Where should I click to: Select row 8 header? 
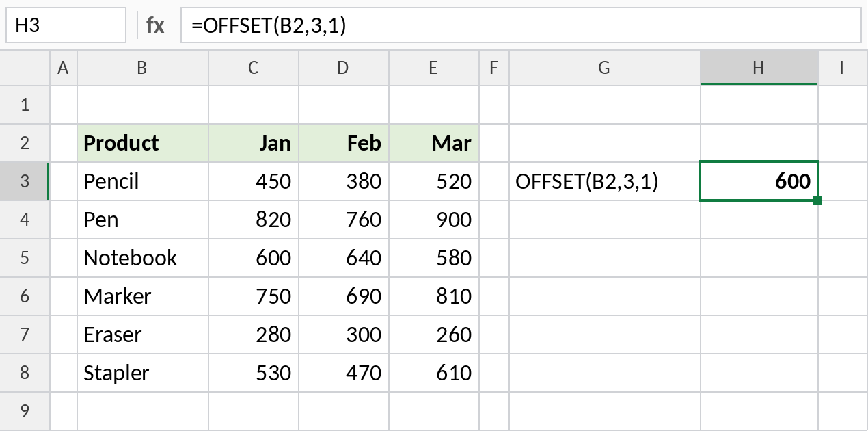(25, 373)
